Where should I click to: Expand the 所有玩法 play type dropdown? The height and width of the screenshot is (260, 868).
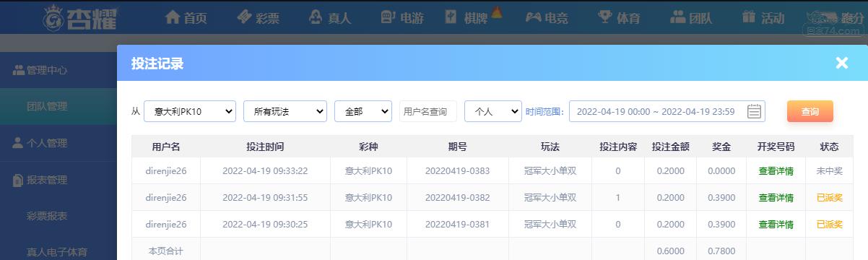click(x=285, y=111)
